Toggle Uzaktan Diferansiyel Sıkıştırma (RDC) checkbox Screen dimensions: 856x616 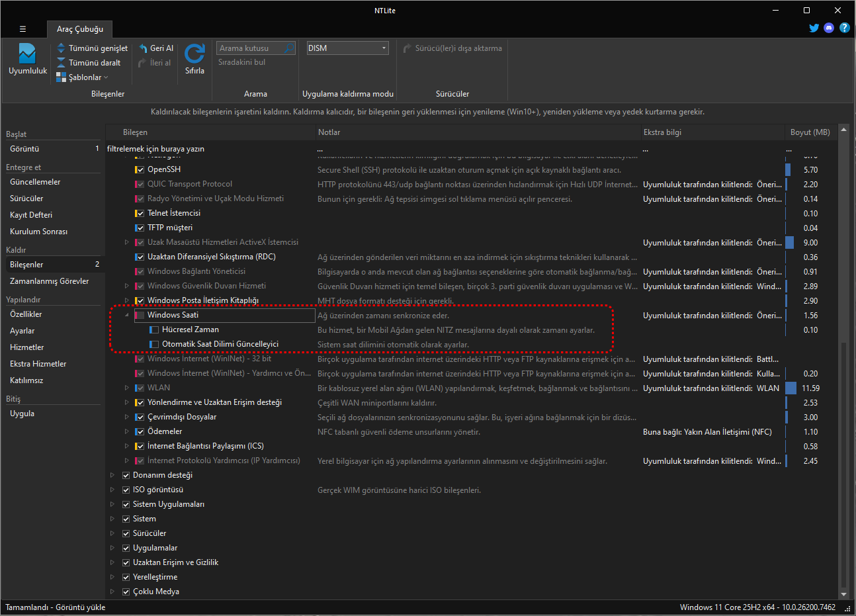[x=140, y=257]
